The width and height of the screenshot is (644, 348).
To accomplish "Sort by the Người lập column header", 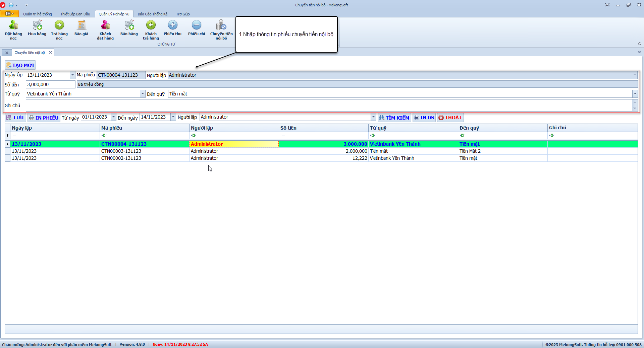I will (234, 128).
